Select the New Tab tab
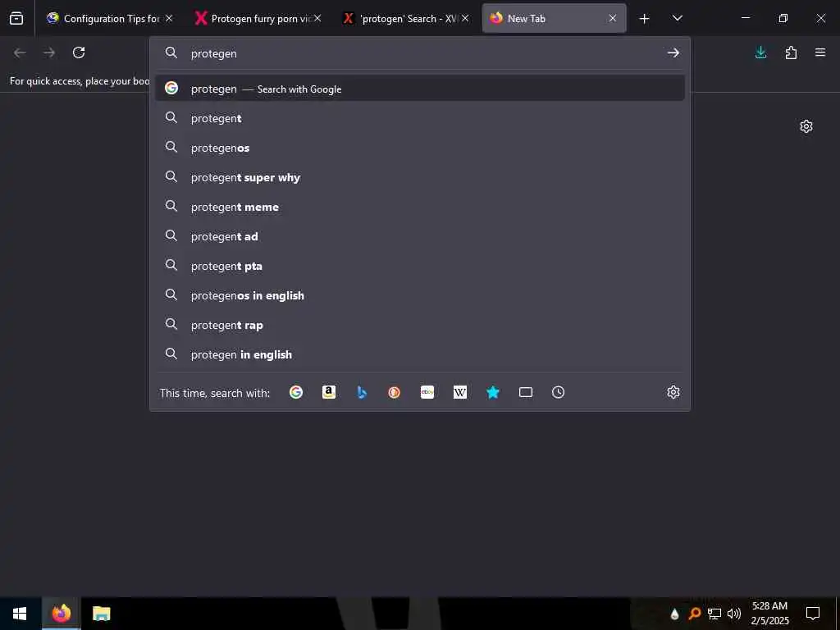Screen dimensions: 840x630 554,18
